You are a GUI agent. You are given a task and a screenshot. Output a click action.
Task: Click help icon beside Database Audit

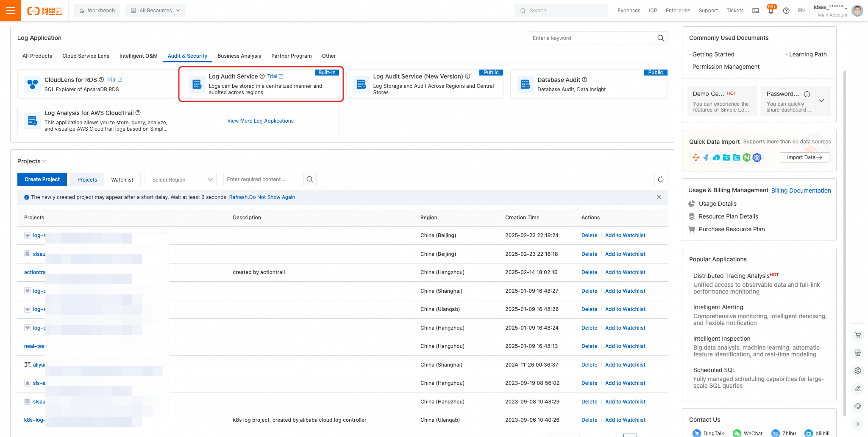pyautogui.click(x=585, y=80)
